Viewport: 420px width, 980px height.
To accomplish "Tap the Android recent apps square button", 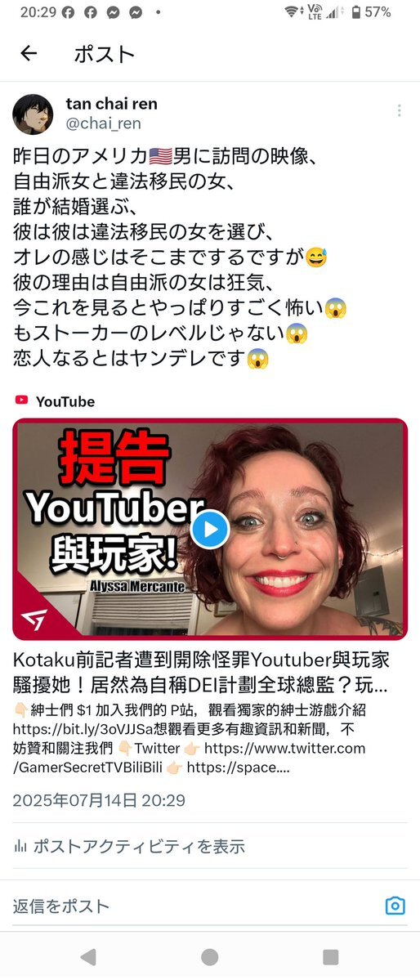I will pyautogui.click(x=331, y=956).
